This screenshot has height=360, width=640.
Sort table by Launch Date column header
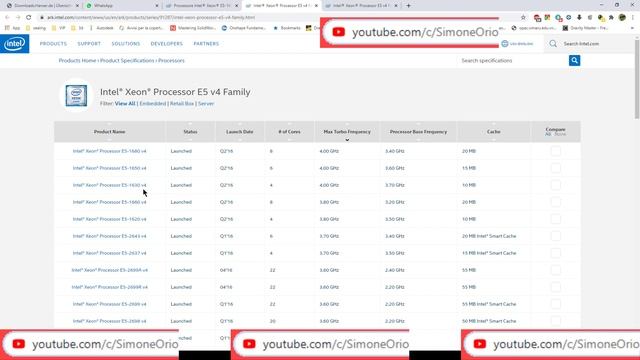(240, 132)
